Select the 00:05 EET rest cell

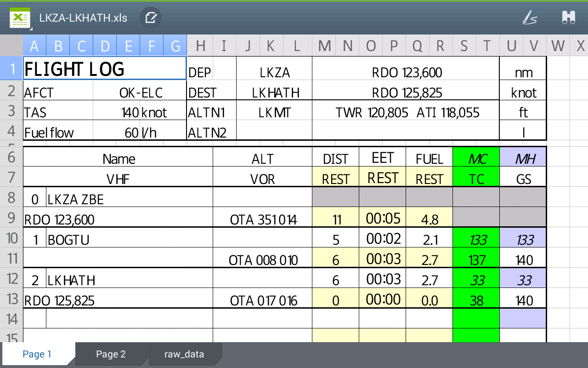(x=383, y=218)
